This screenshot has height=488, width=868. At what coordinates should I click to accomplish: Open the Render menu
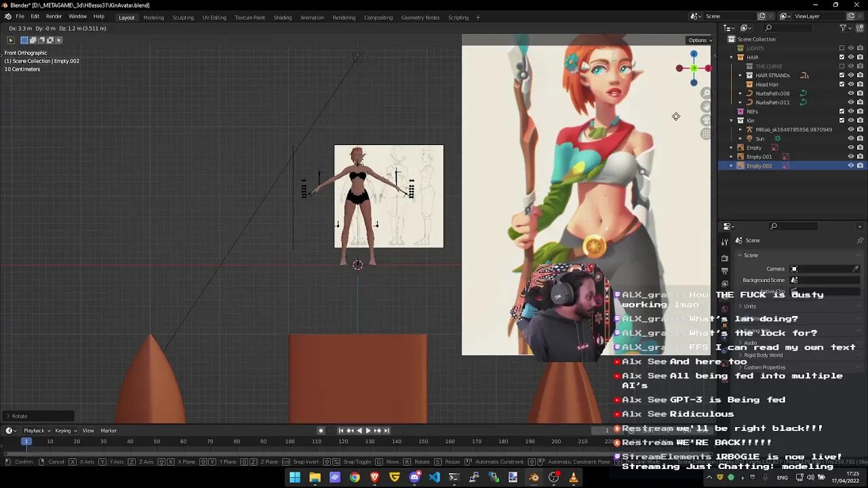click(54, 16)
